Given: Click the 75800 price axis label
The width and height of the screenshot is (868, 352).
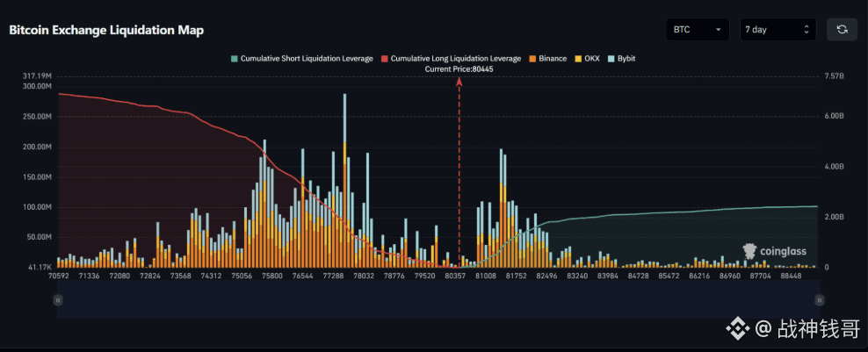Looking at the screenshot, I should click(x=271, y=275).
